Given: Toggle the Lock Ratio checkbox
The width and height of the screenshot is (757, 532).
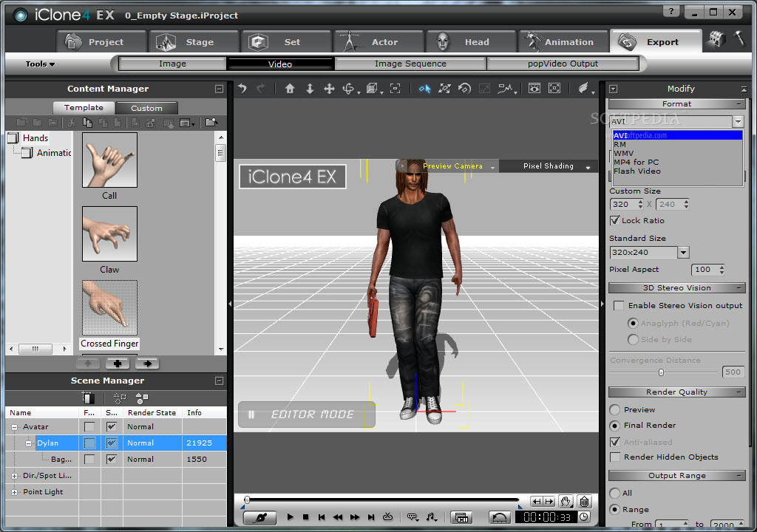Looking at the screenshot, I should tap(614, 220).
